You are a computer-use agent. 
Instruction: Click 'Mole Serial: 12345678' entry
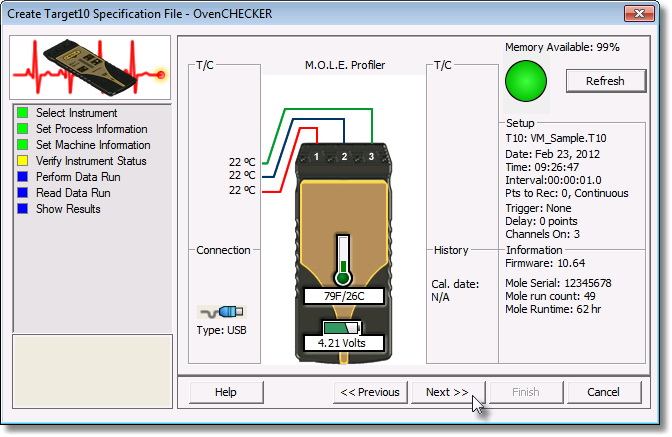coord(558,283)
